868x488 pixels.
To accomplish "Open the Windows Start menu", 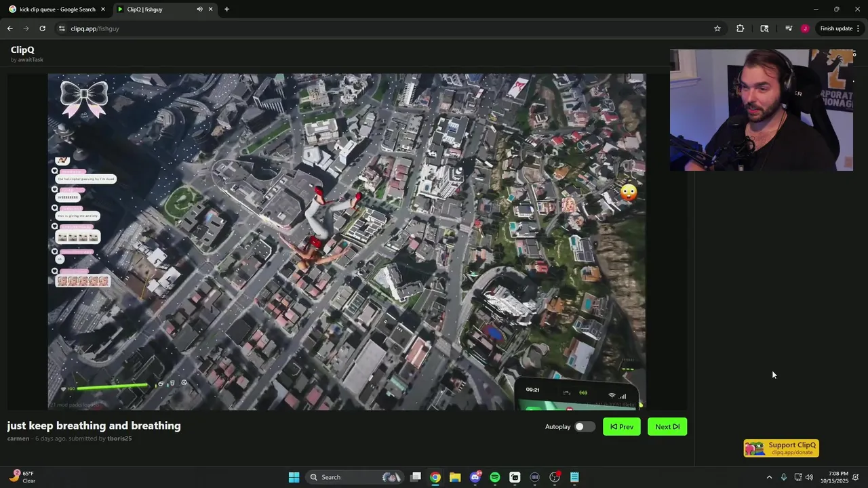I will [x=294, y=477].
